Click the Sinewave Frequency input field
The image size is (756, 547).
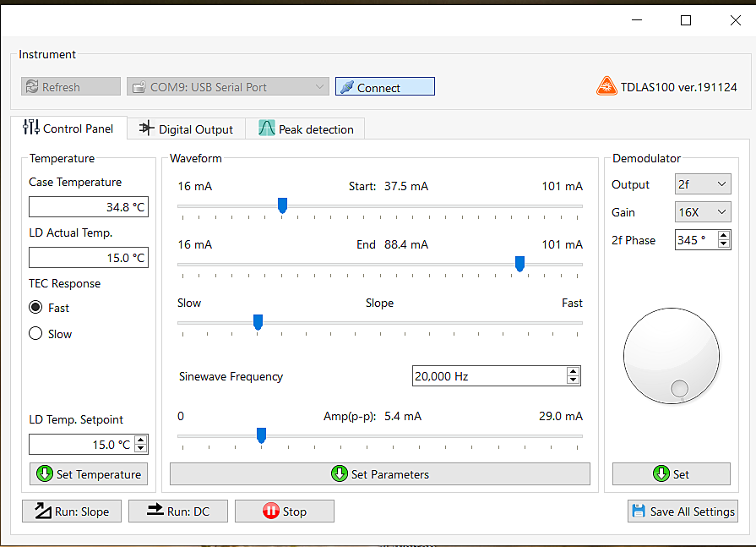coord(490,375)
